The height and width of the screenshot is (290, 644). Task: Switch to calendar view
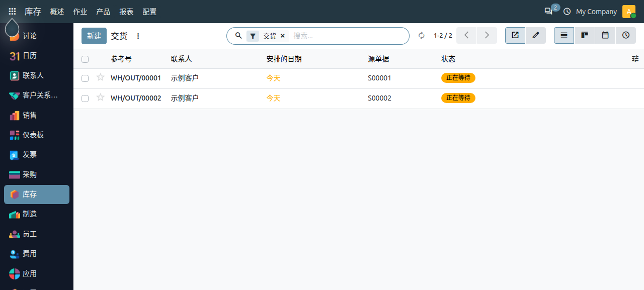tap(605, 35)
